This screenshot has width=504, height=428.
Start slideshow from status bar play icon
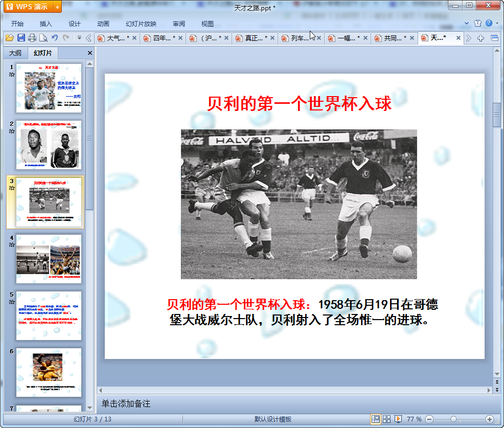click(398, 419)
